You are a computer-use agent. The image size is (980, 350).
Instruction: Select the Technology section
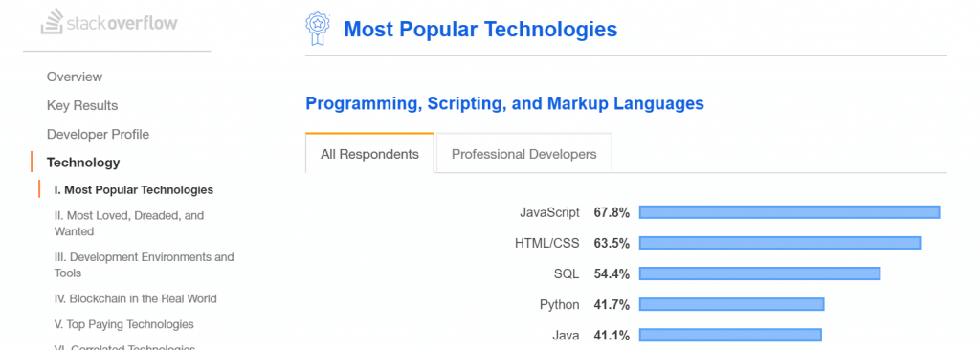(x=83, y=163)
